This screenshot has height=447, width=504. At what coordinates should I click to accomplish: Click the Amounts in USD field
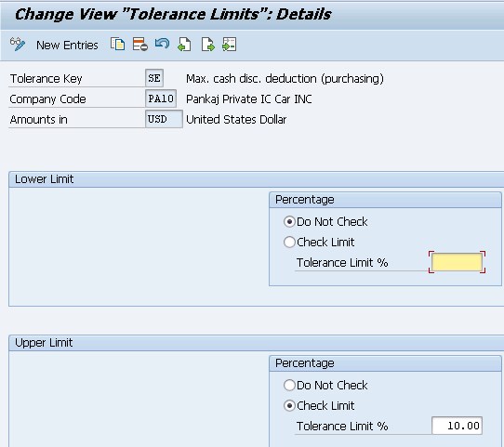164,119
